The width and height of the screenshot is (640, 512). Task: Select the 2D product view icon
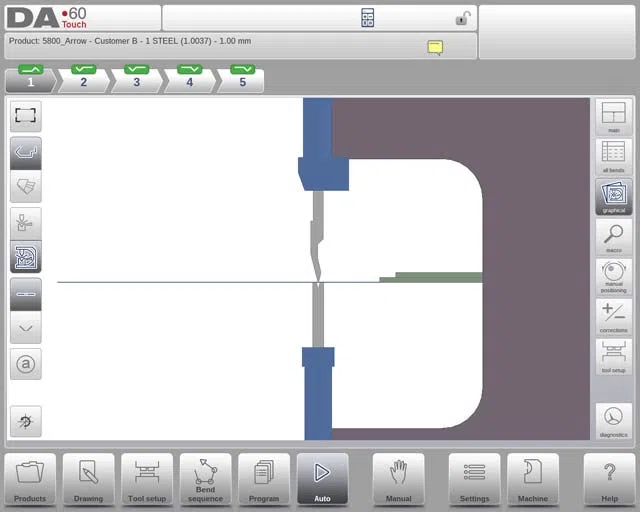coord(26,153)
